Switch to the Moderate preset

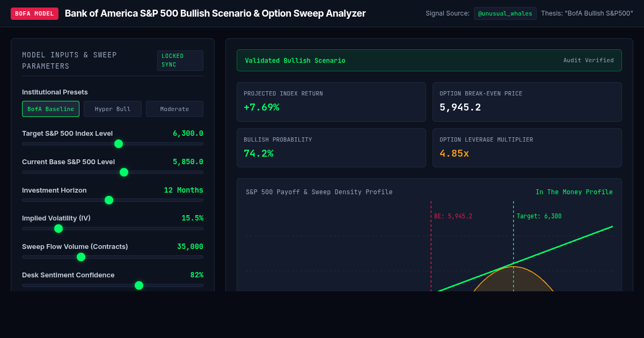(x=174, y=109)
